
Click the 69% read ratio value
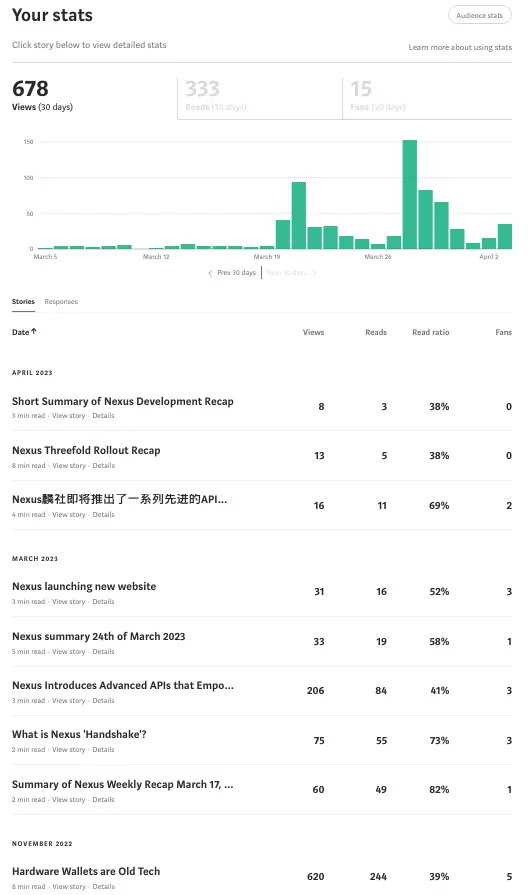click(x=439, y=506)
